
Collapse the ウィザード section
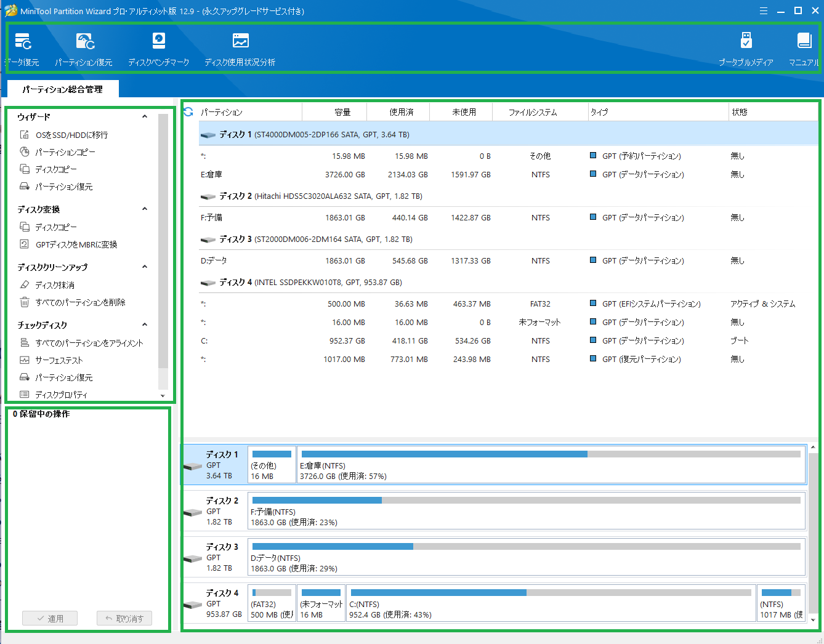coord(144,116)
